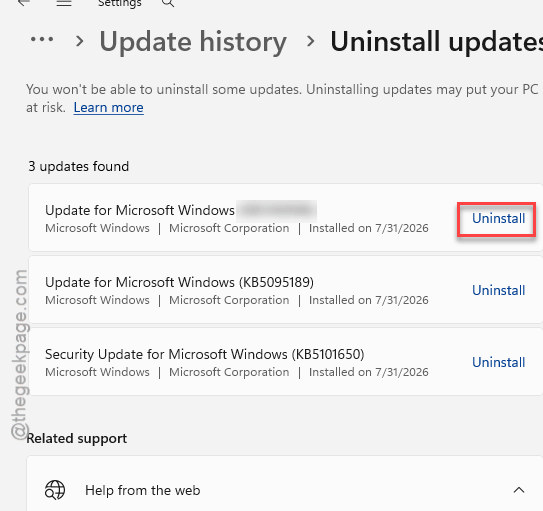Click the chevron before Update history
The height and width of the screenshot is (511, 543).
pos(80,41)
